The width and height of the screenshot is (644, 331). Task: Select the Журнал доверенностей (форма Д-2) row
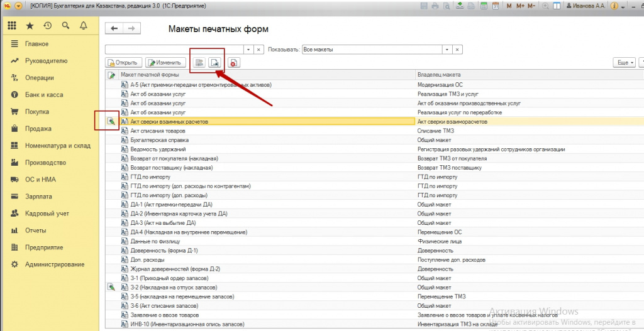pyautogui.click(x=375, y=269)
